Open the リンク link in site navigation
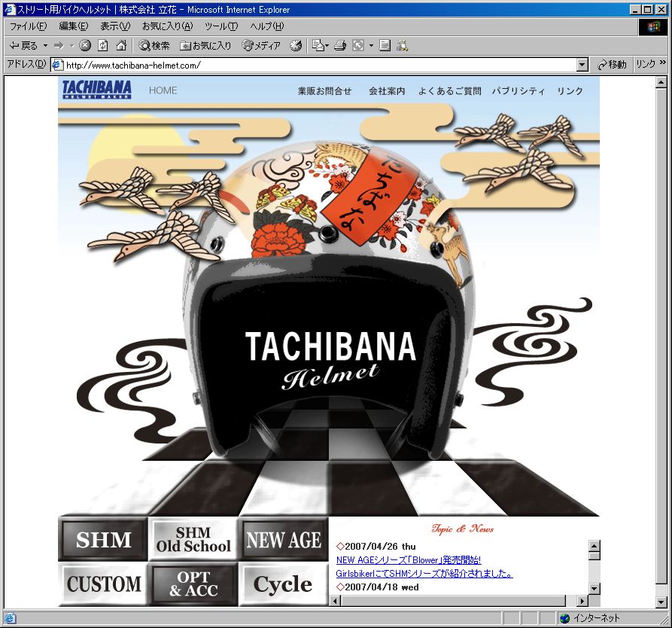The image size is (672, 628). 570,91
